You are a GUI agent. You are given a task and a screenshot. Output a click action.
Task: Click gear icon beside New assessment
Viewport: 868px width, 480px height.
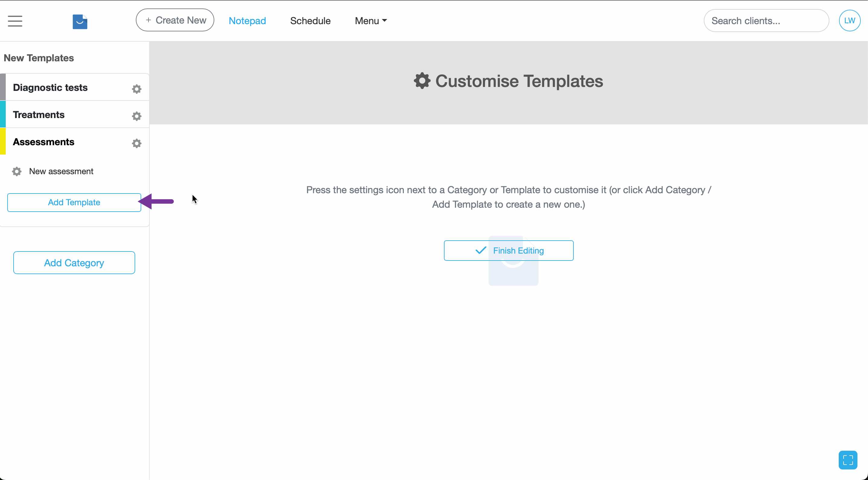pos(17,171)
